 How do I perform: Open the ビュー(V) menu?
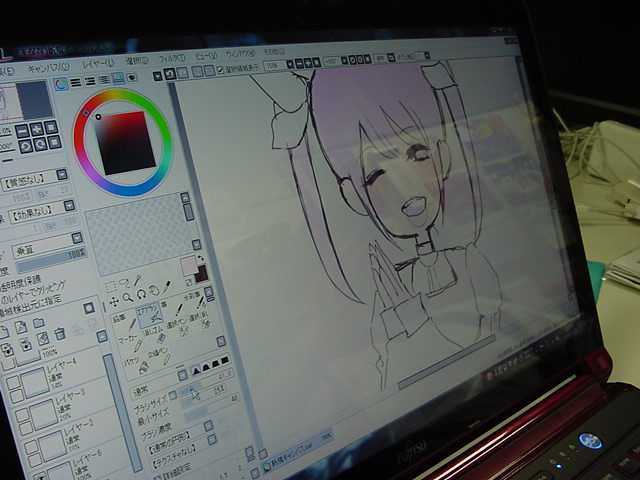click(205, 55)
